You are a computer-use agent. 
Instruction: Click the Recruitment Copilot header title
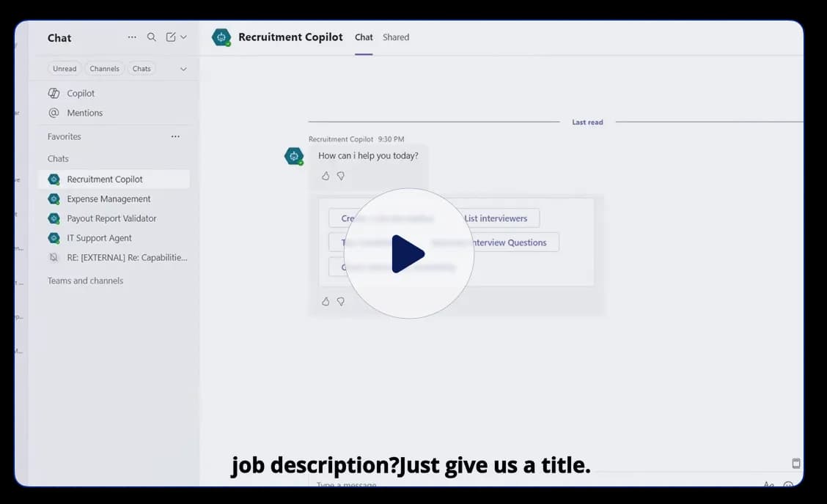[290, 37]
